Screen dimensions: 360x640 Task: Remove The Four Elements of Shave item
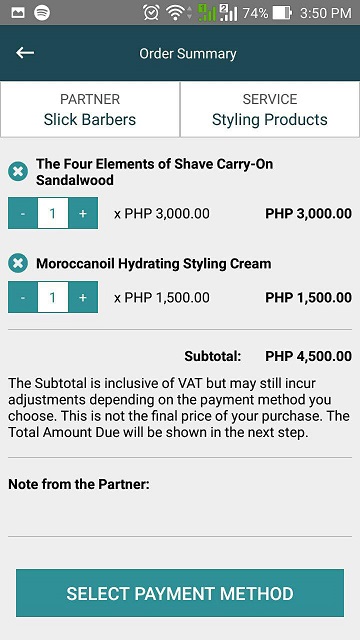[18, 171]
